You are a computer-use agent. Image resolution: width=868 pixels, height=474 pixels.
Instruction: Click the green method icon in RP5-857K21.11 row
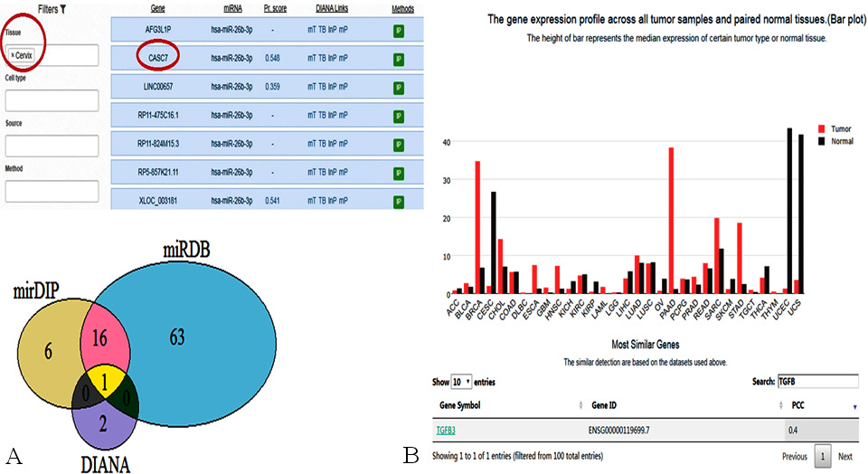pos(399,174)
